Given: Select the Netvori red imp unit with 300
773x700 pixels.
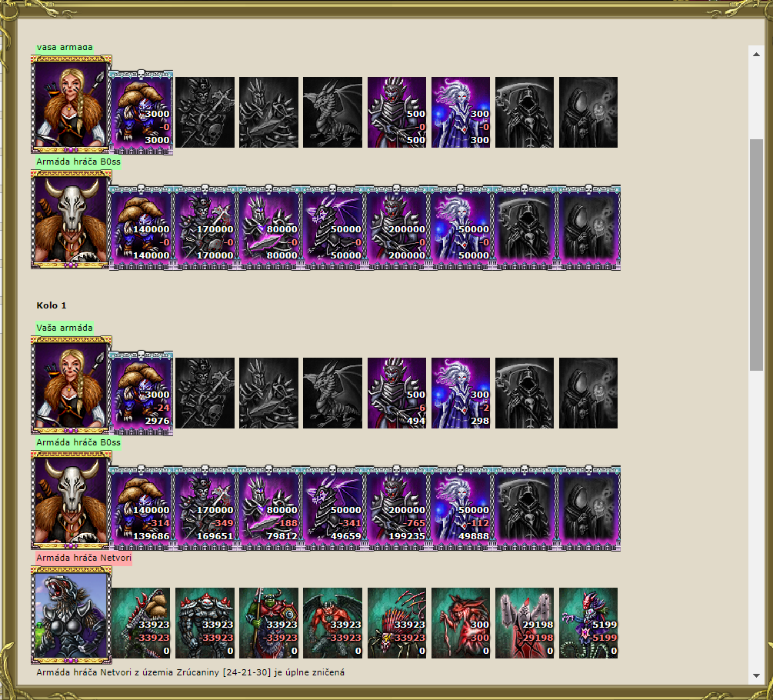Looking at the screenshot, I should pyautogui.click(x=461, y=623).
